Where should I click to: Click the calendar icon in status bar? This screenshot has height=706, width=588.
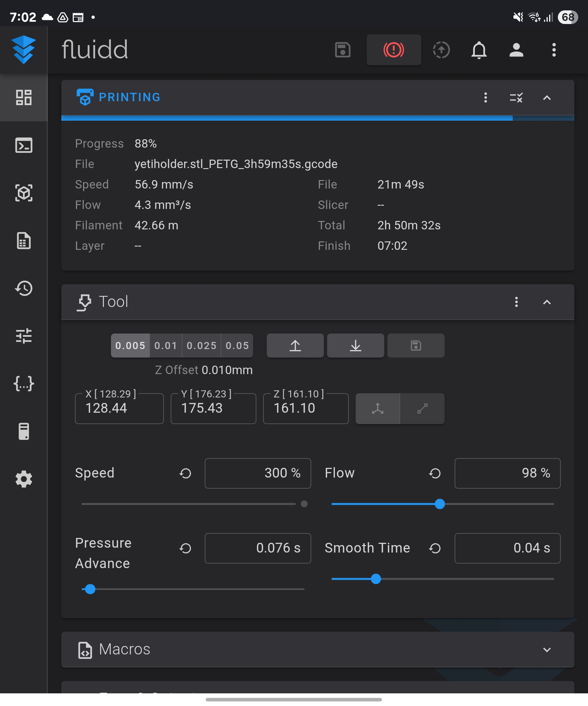[78, 17]
